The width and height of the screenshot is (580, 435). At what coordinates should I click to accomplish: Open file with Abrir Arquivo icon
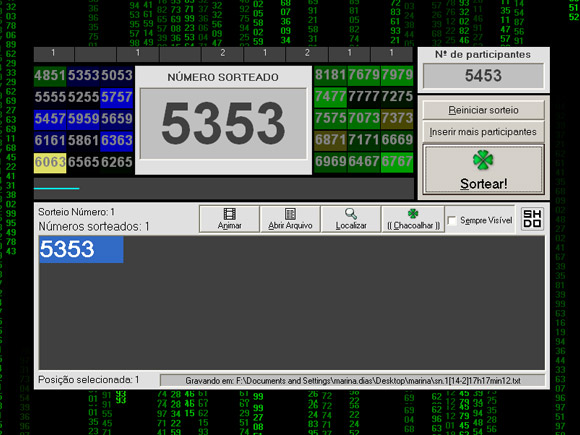pyautogui.click(x=290, y=214)
